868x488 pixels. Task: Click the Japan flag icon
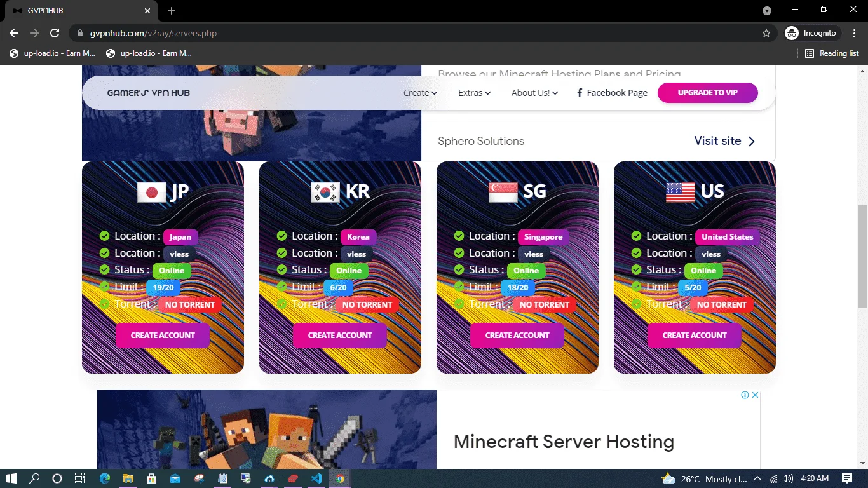[x=152, y=192]
